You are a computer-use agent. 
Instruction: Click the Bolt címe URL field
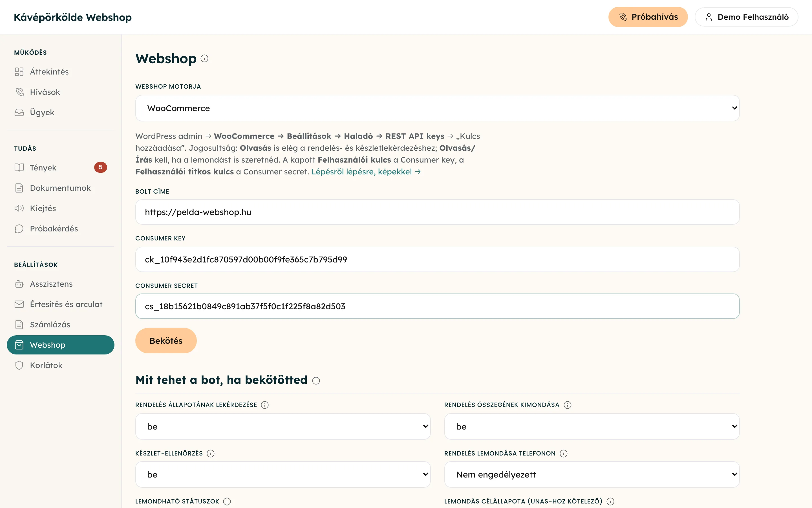click(x=437, y=212)
